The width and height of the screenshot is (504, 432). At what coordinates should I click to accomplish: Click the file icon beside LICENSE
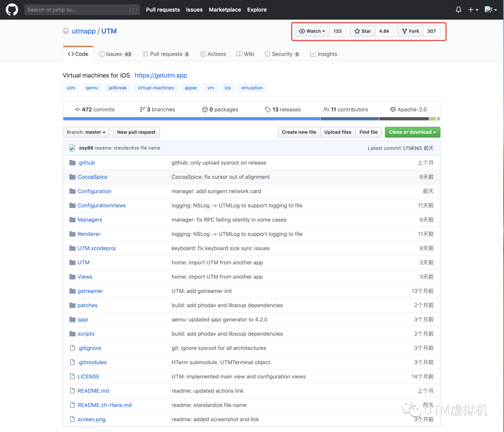[x=72, y=376]
